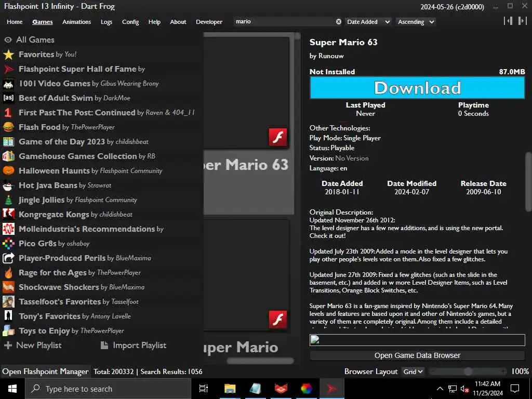Click the Shockwave Shockers icon
This screenshot has width=532, height=399.
(x=8, y=287)
